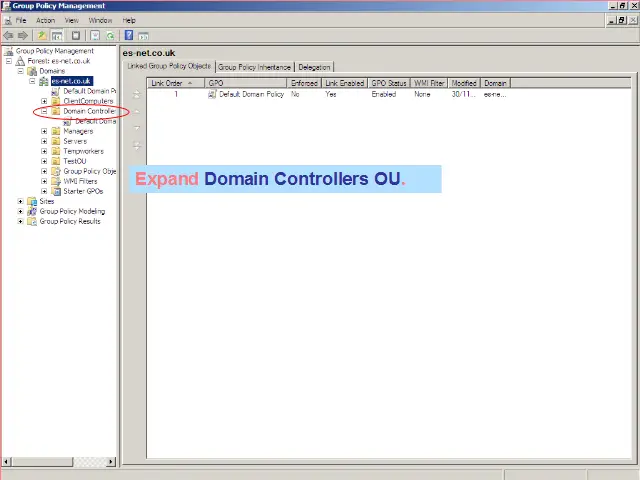Screen dimensions: 640x480
Task: Expand the Tempworkers OU
Action: pos(44,151)
